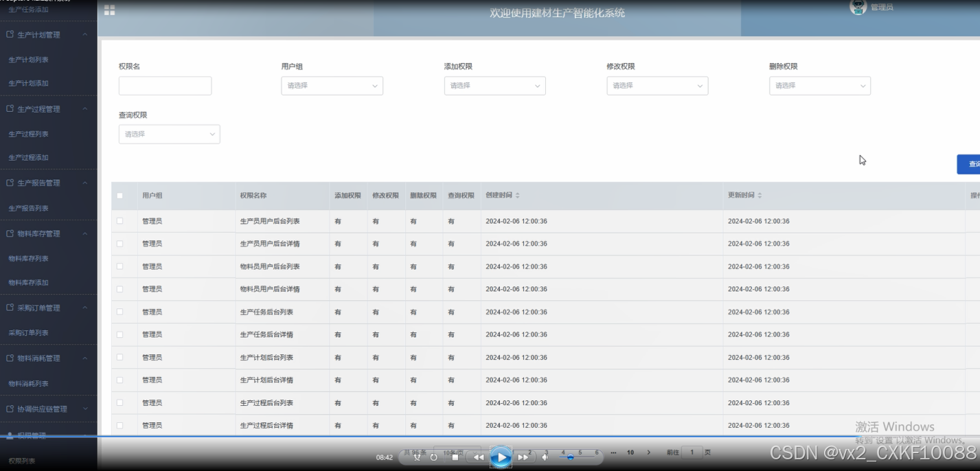
Task: Open the 查询权限 dropdown filter
Action: (x=169, y=134)
